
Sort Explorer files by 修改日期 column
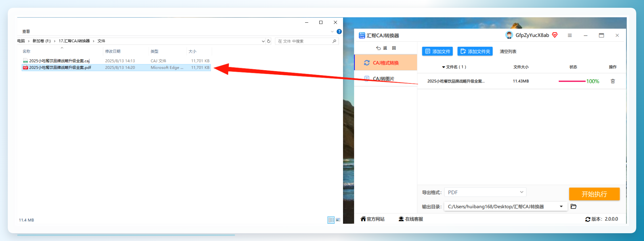tap(113, 52)
